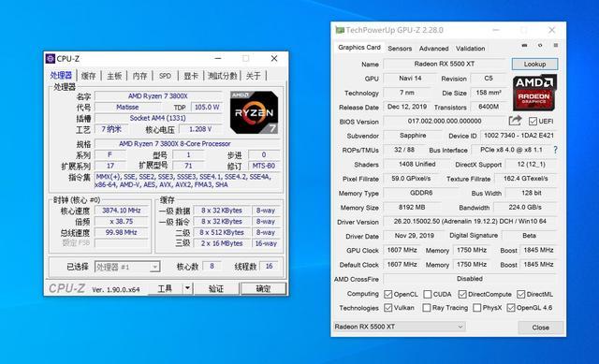This screenshot has height=364, width=599.
Task: Click the Socket AM4 (1331) field
Action: click(158, 118)
